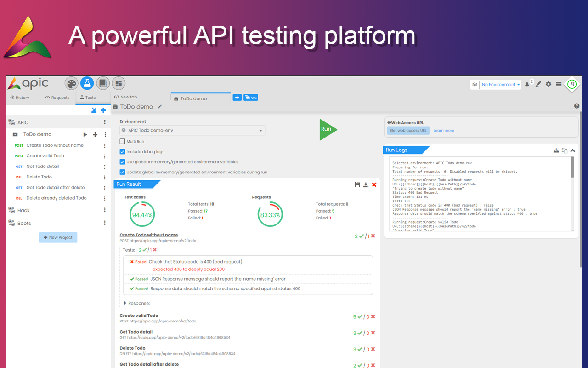Image resolution: width=588 pixels, height=368 pixels.
Task: Open the theme brush icon
Action: (x=538, y=85)
